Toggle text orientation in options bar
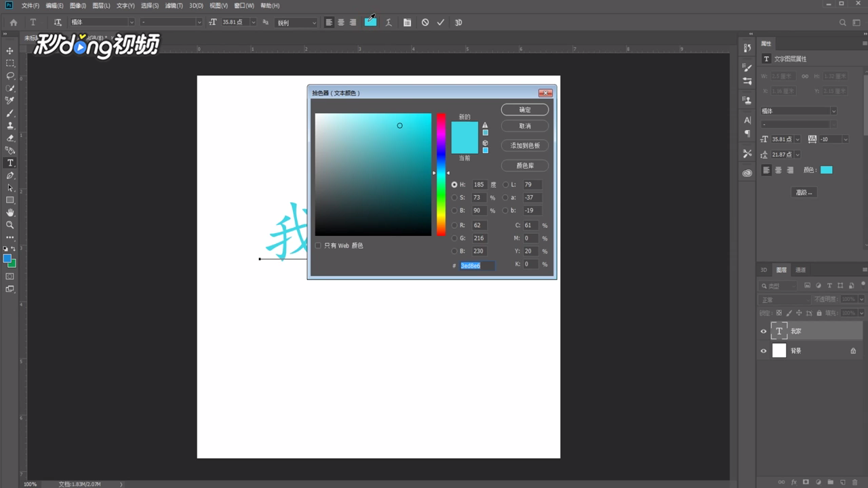 click(x=58, y=22)
